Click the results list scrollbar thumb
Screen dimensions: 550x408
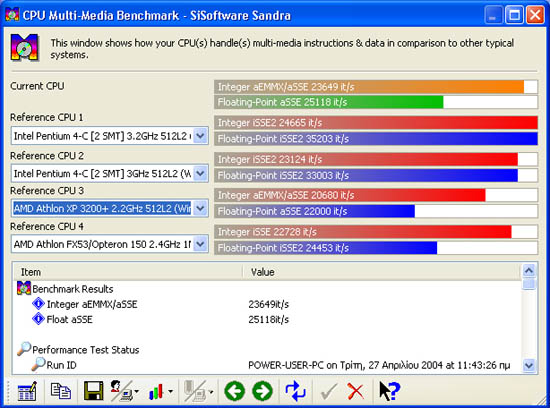click(x=529, y=283)
